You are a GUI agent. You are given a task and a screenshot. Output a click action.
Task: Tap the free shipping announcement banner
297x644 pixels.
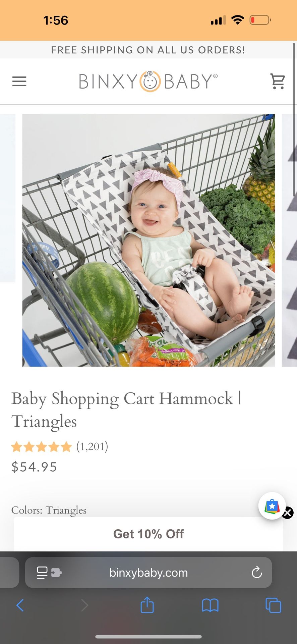(x=148, y=50)
